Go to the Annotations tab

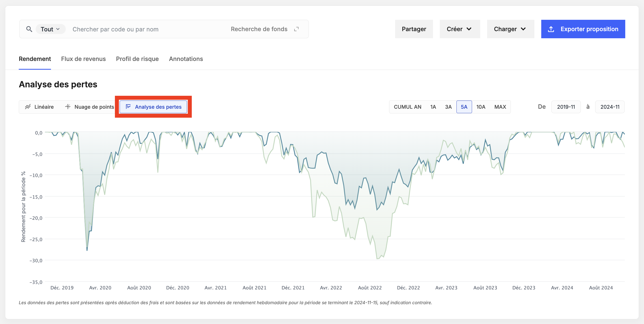[x=186, y=59]
